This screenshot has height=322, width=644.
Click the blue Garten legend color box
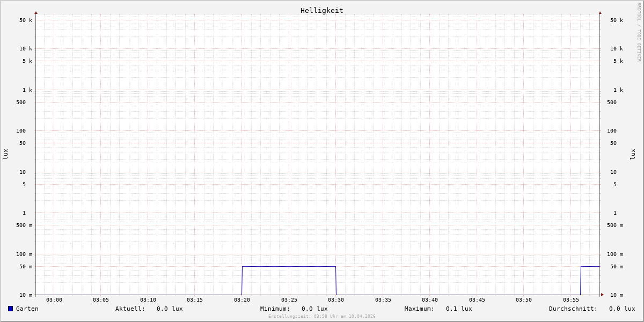pos(10,309)
